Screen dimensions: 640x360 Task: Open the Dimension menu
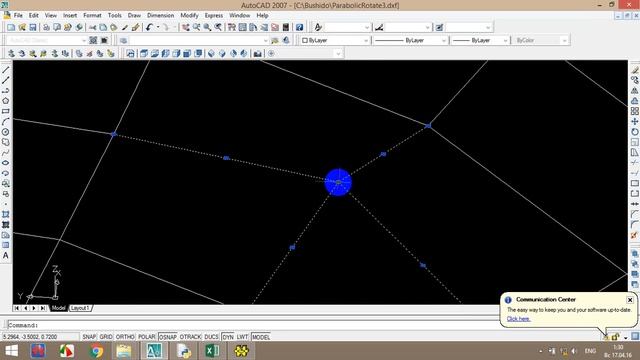click(160, 16)
